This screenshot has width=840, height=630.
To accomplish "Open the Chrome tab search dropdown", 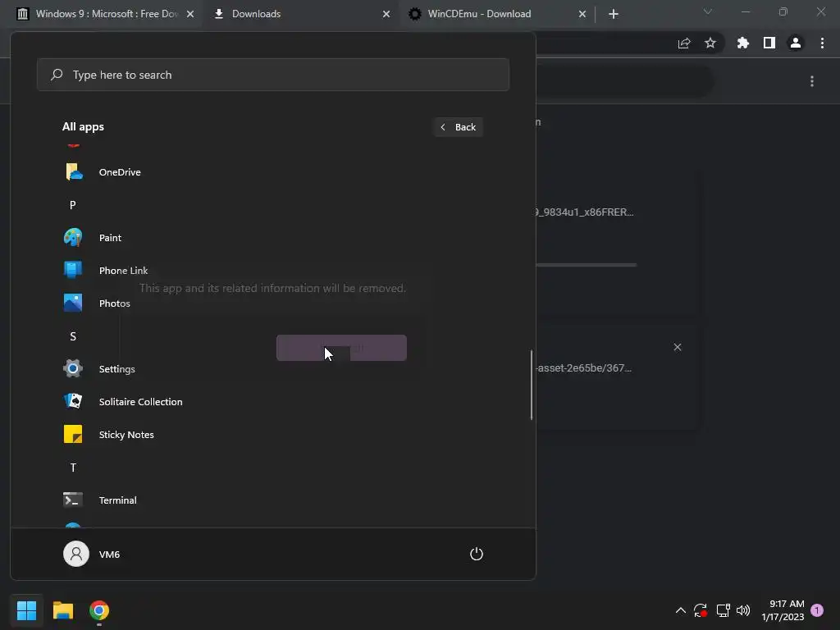I will (x=708, y=11).
